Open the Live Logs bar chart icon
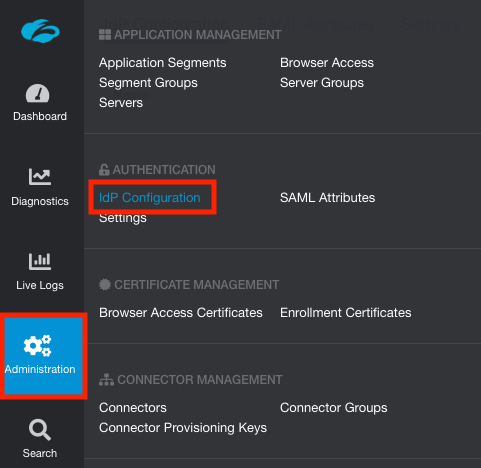 click(40, 261)
